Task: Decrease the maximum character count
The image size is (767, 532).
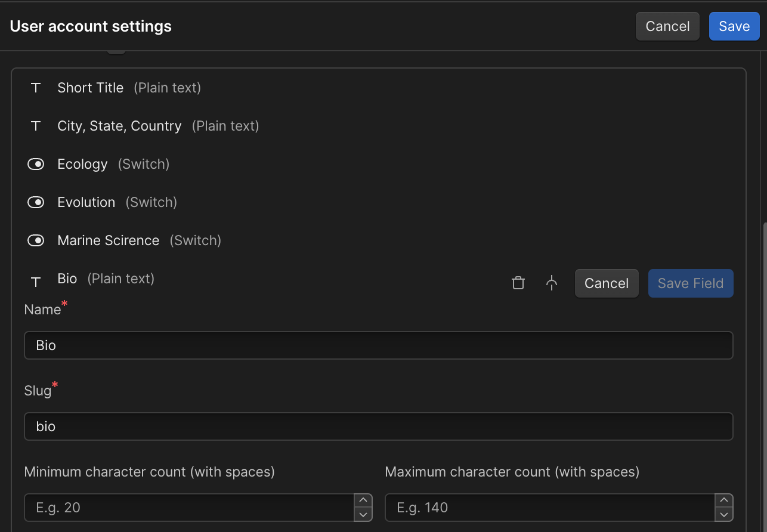Action: 723,514
